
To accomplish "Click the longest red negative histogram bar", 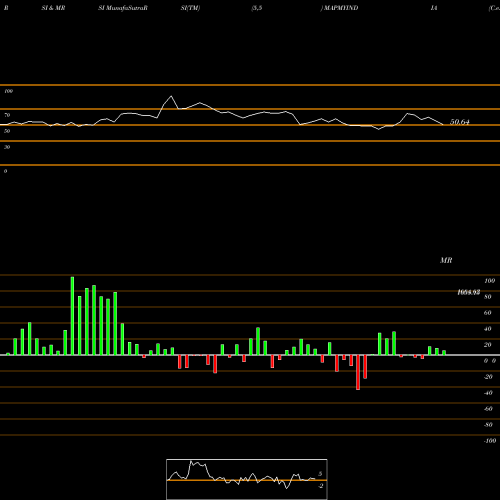I will [358, 372].
